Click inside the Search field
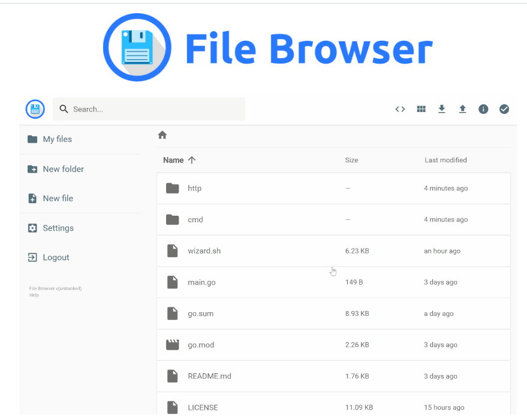The height and width of the screenshot is (420, 527). coord(149,109)
